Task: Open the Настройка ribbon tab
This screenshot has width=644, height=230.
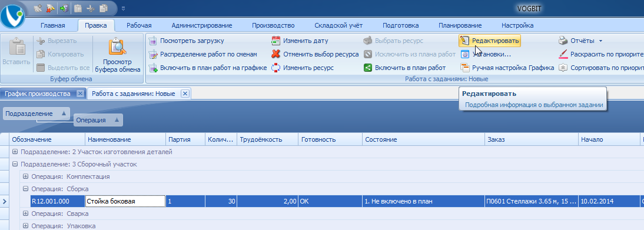Action: 517,25
